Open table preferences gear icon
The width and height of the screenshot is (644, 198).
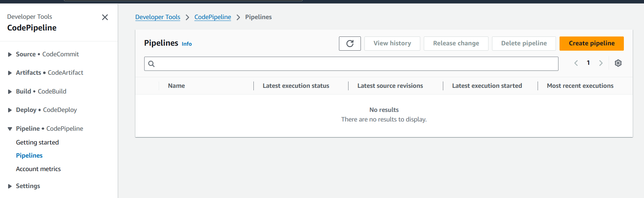[618, 63]
